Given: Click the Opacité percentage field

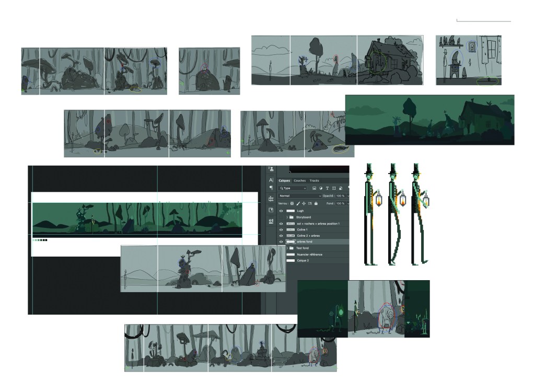Looking at the screenshot, I should 341,195.
